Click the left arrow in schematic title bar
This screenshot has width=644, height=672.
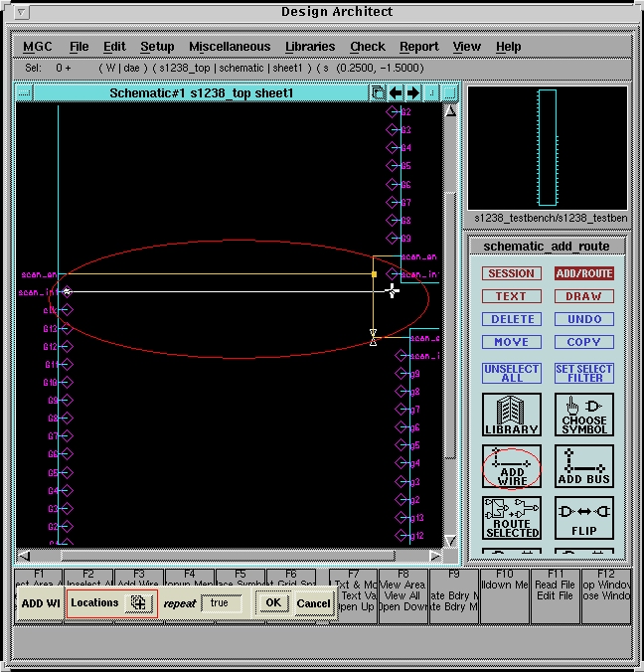click(x=396, y=92)
